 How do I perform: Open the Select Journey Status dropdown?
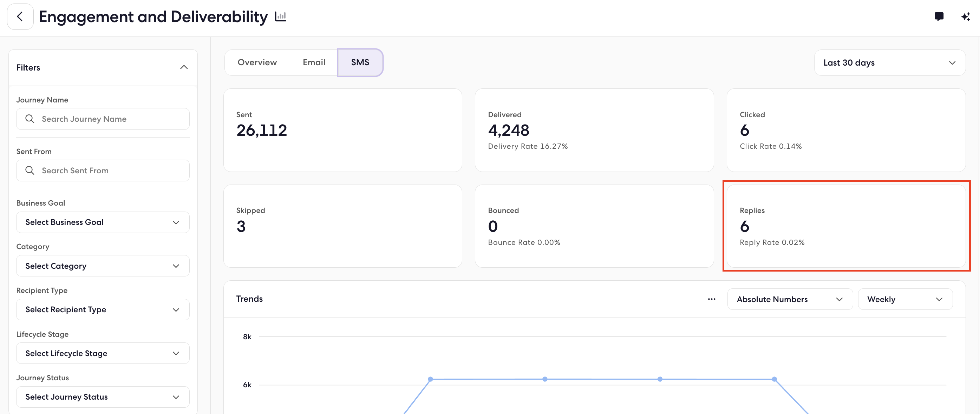pyautogui.click(x=103, y=397)
